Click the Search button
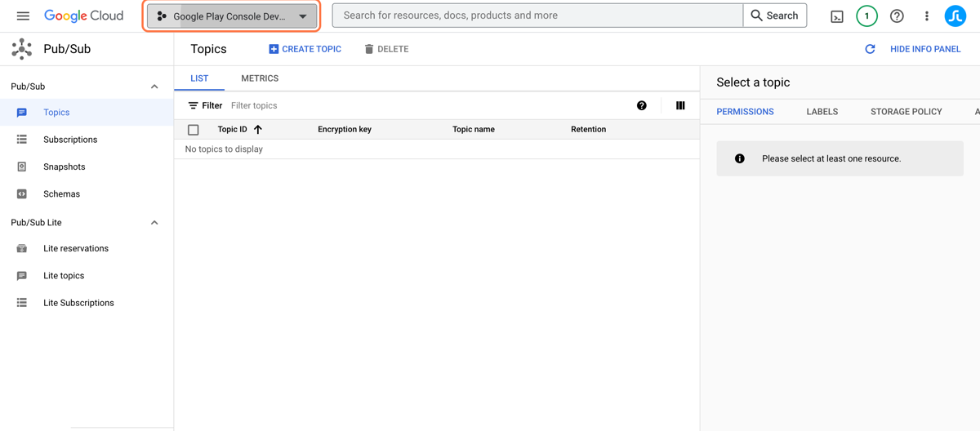Viewport: 980px width, 431px height. click(x=775, y=16)
